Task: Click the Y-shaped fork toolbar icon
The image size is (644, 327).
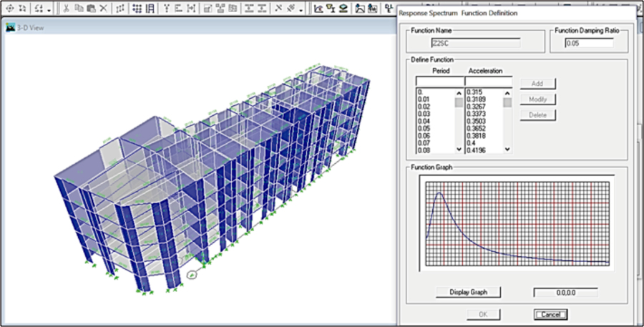Action: [x=166, y=8]
